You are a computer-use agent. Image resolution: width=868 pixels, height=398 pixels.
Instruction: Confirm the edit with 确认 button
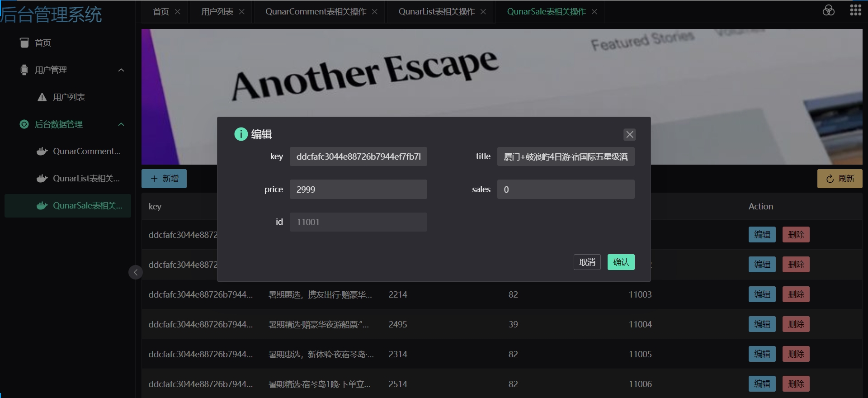[621, 262]
